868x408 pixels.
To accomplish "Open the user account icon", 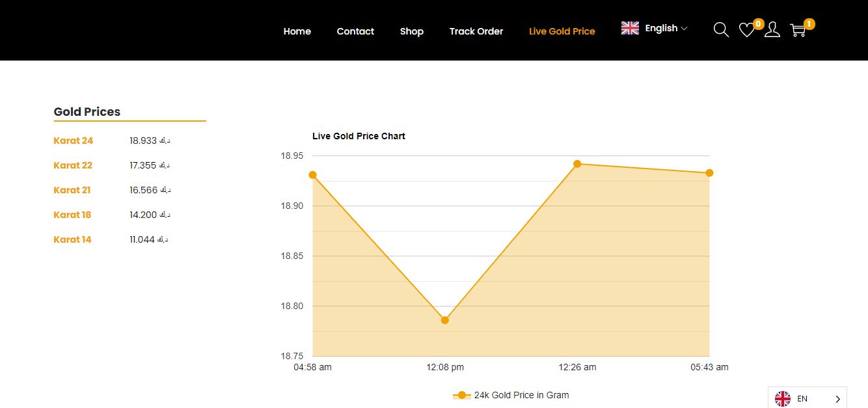I will click(x=772, y=30).
